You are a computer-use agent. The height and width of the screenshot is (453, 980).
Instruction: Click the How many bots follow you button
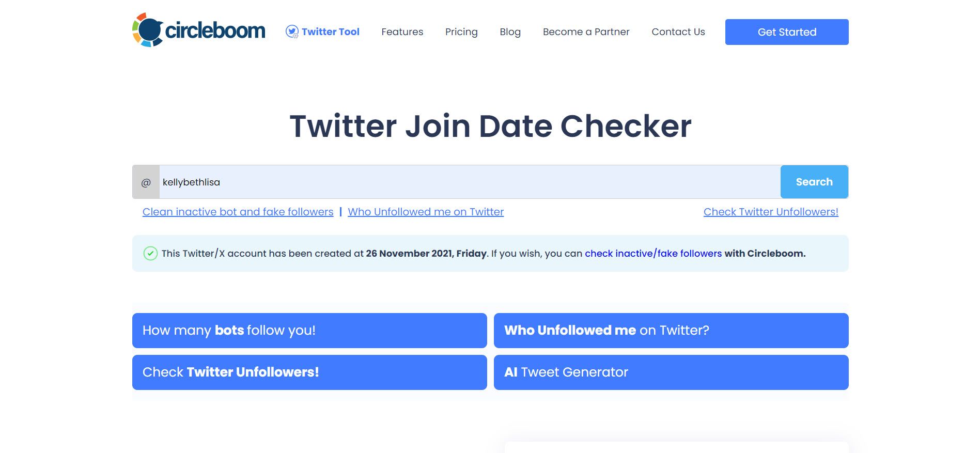(x=309, y=330)
